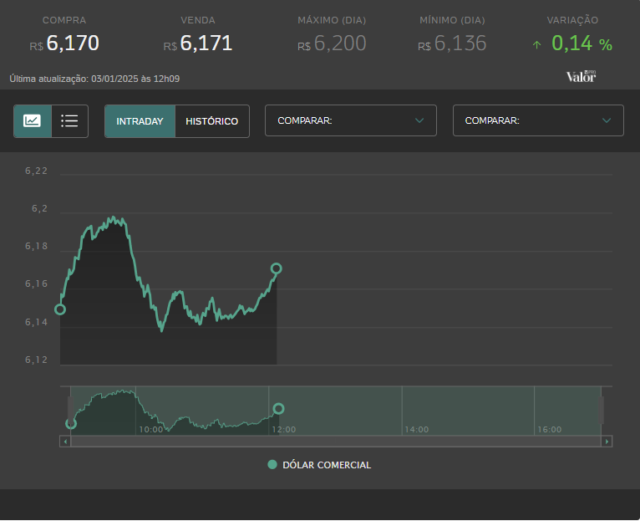640x521 pixels.
Task: Open the second Comparar dropdown
Action: [538, 120]
